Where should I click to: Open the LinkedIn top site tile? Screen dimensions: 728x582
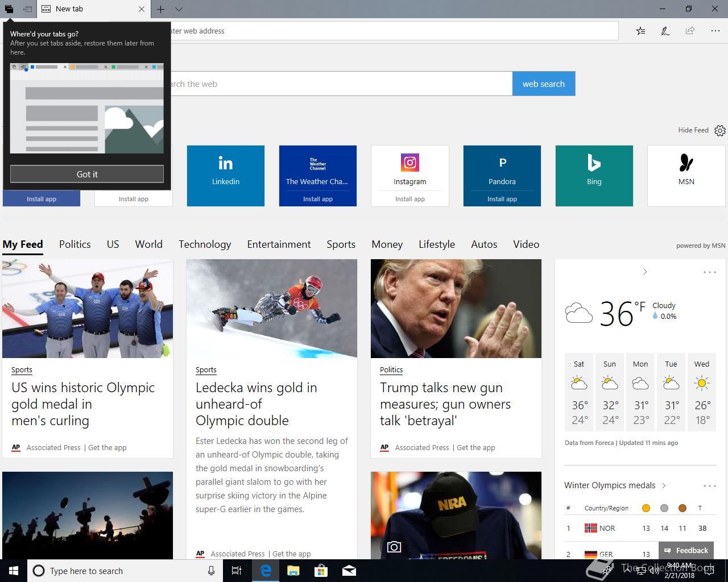(x=226, y=176)
